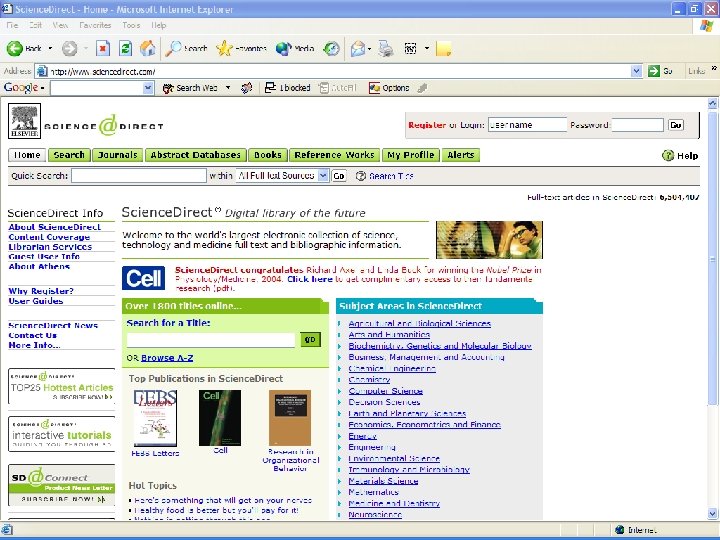The width and height of the screenshot is (720, 540).
Task: Click the Register link
Action: [x=427, y=125]
